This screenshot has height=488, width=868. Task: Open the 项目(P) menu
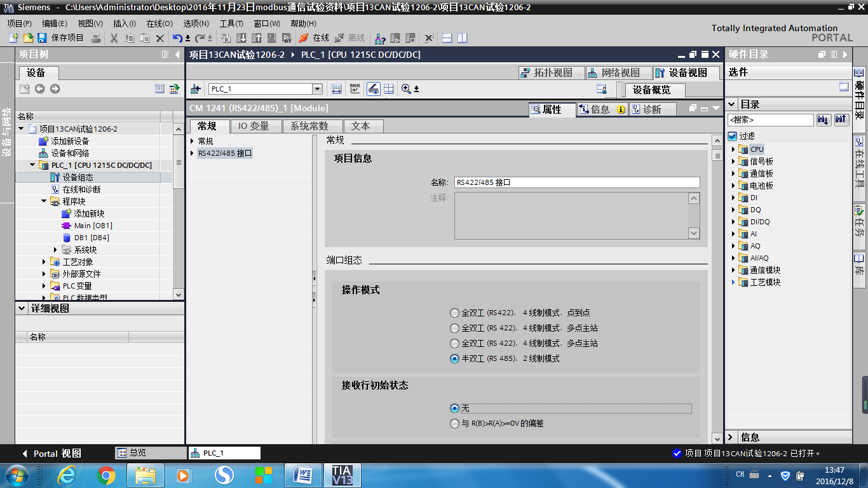pyautogui.click(x=19, y=24)
